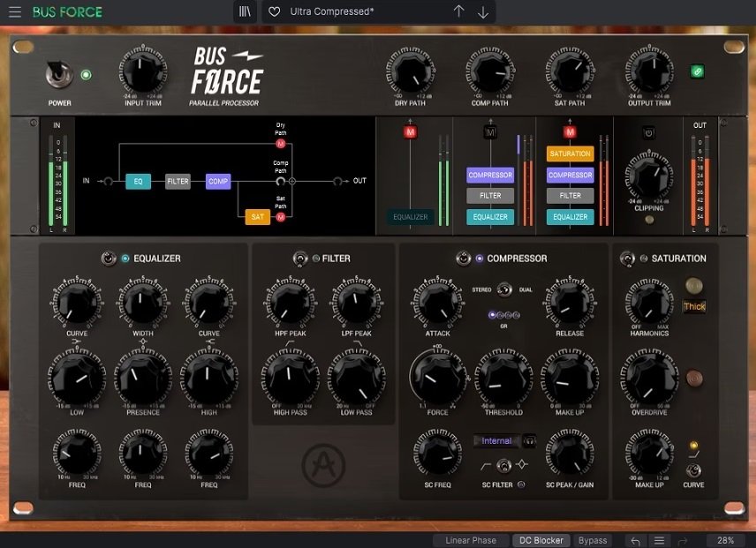Toggle the Clipping power button
The image size is (756, 548).
pyautogui.click(x=648, y=133)
